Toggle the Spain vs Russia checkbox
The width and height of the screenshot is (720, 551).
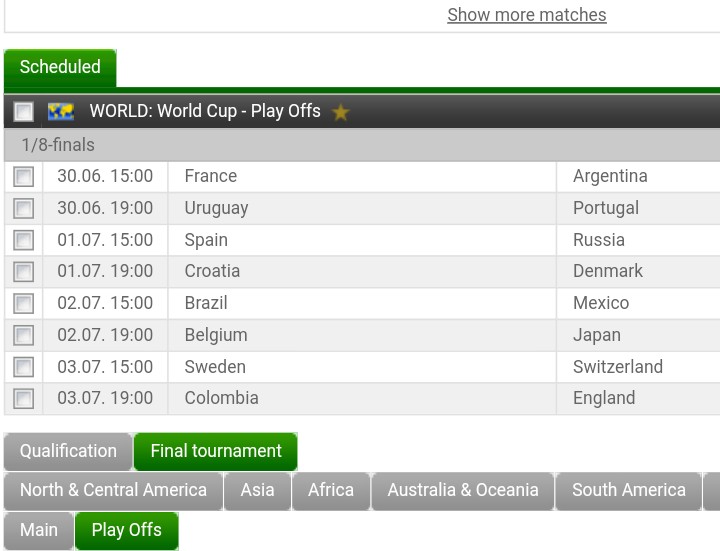(x=23, y=240)
